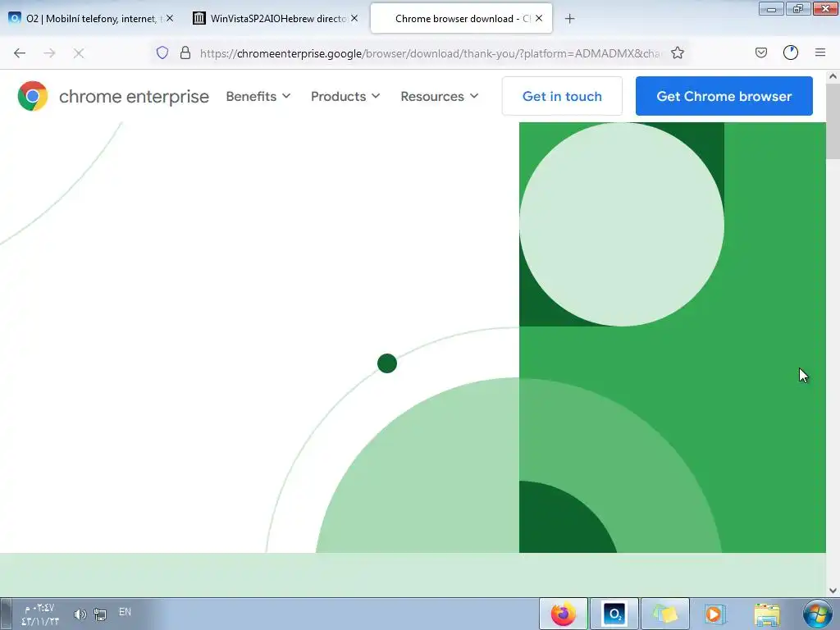This screenshot has width=840, height=630.
Task: Open tracking protection shield info
Action: [x=162, y=52]
